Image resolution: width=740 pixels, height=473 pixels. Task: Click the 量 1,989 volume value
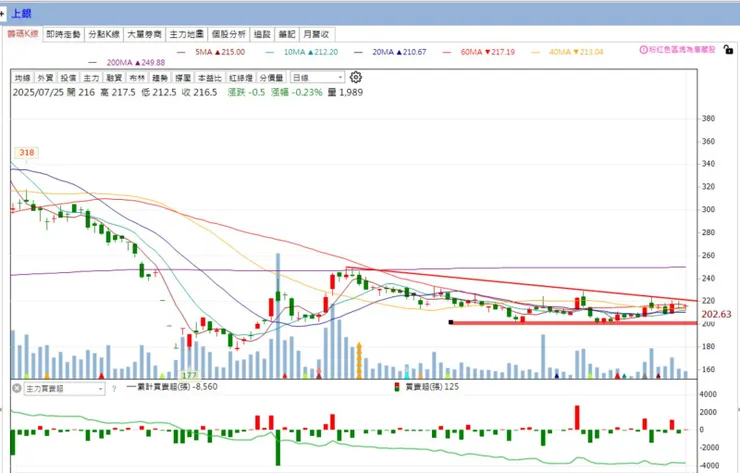(x=345, y=93)
